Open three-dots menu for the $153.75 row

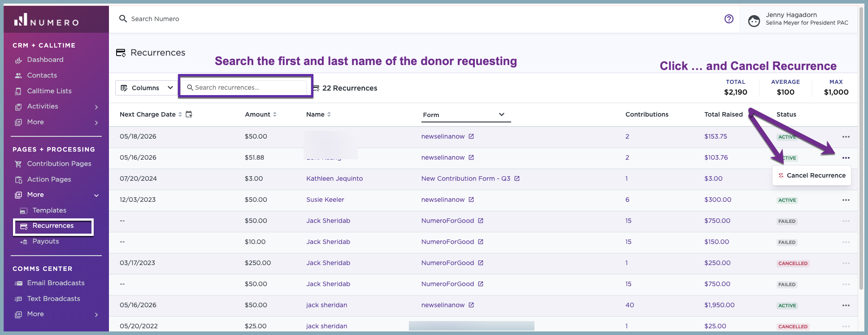(846, 137)
